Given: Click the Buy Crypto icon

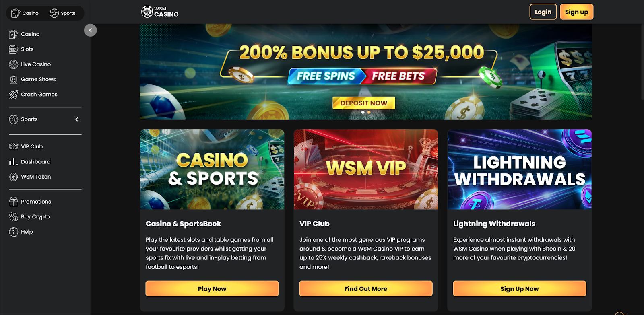Looking at the screenshot, I should tap(13, 217).
